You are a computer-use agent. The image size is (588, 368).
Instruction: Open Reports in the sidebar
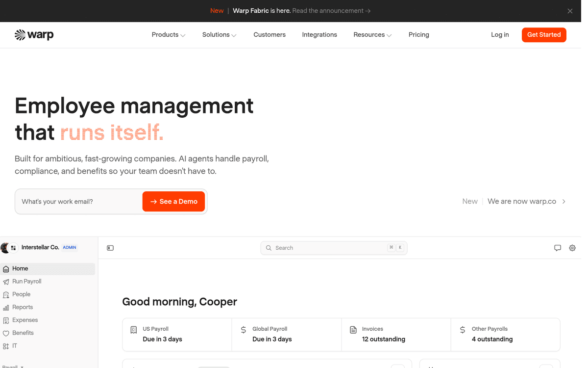tap(48, 307)
